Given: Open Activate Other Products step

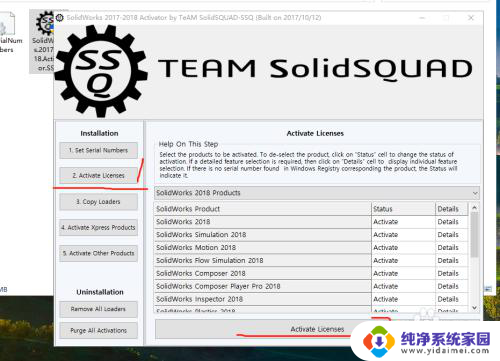Looking at the screenshot, I should click(x=98, y=253).
